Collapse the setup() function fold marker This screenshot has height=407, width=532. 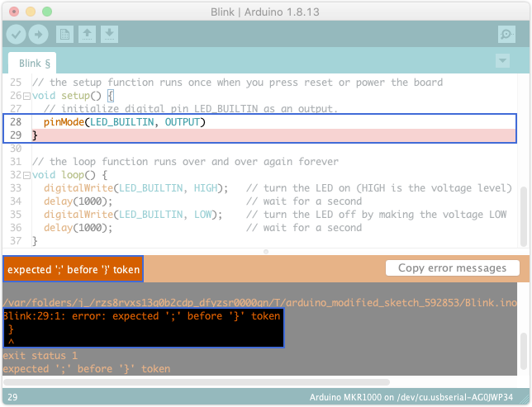26,97
